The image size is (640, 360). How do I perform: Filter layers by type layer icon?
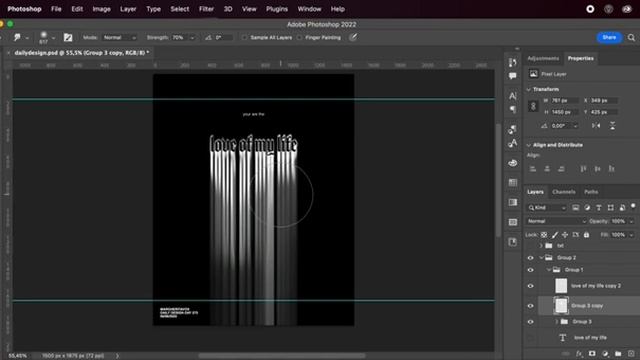(x=599, y=208)
